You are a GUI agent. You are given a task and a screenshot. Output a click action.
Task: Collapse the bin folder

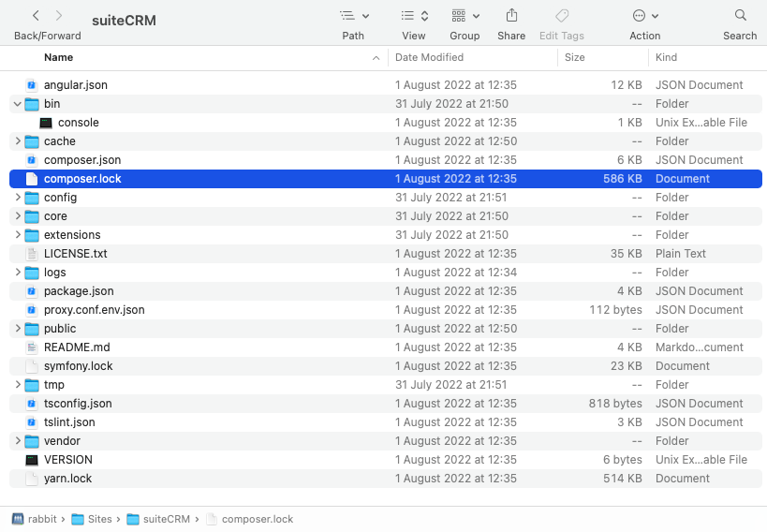tap(17, 104)
